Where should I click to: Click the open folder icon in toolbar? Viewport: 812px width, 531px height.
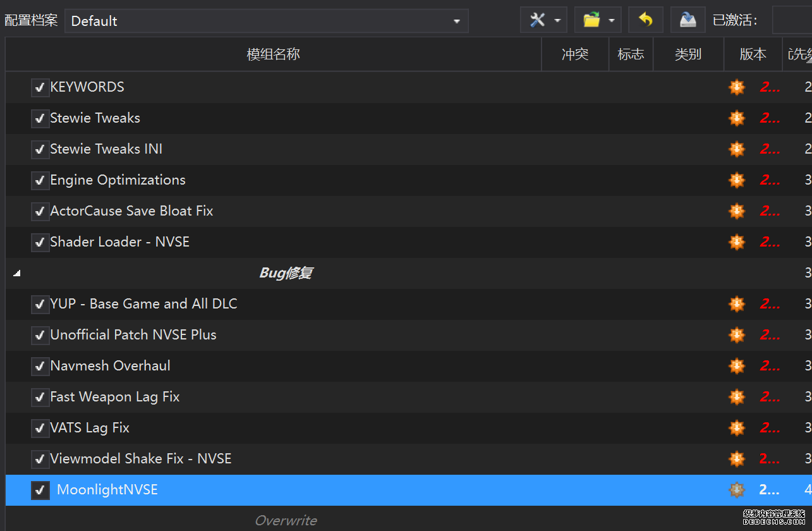click(x=591, y=20)
